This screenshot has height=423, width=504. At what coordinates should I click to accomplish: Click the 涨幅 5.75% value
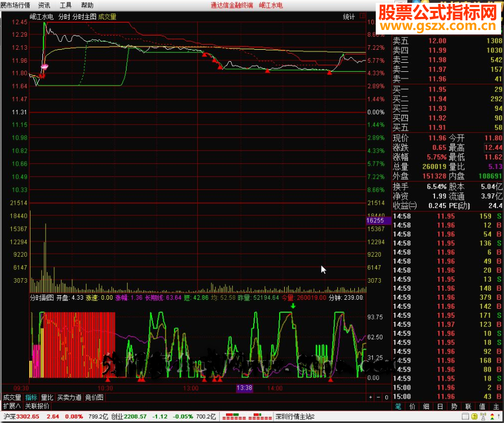point(437,157)
